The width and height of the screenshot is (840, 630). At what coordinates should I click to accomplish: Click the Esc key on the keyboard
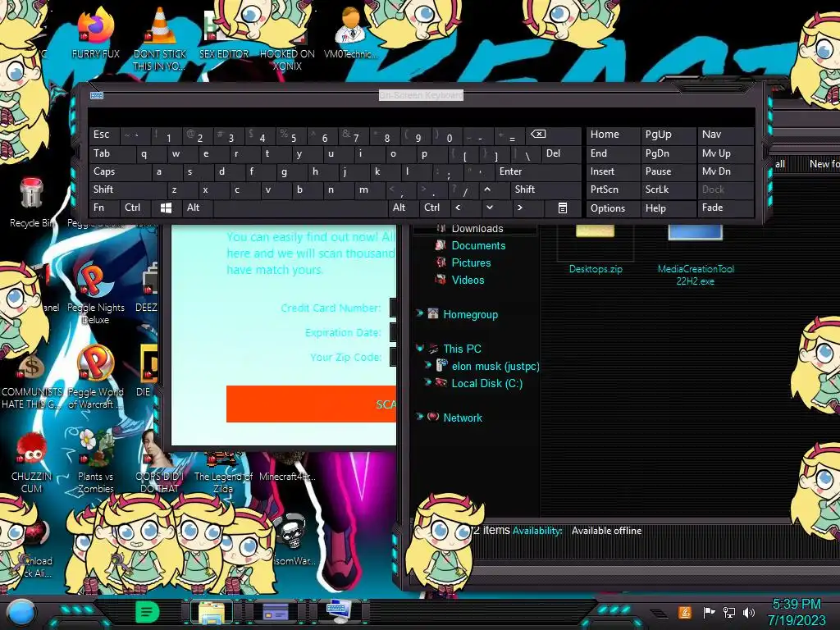point(104,135)
